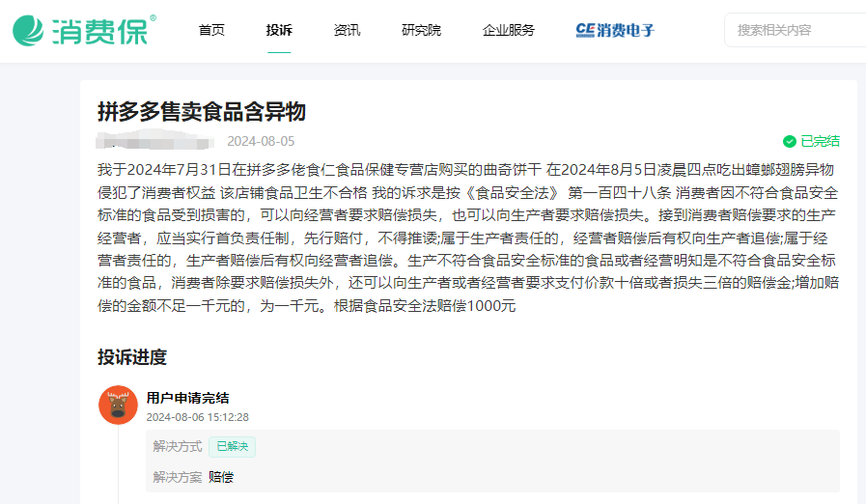This screenshot has width=866, height=504.
Task: Open the 首页 menu item
Action: [211, 30]
